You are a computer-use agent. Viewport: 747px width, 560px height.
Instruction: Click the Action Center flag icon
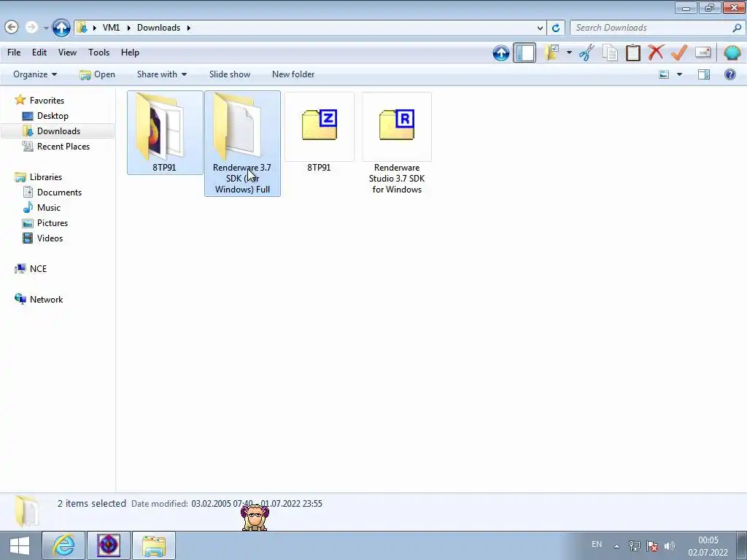(652, 545)
